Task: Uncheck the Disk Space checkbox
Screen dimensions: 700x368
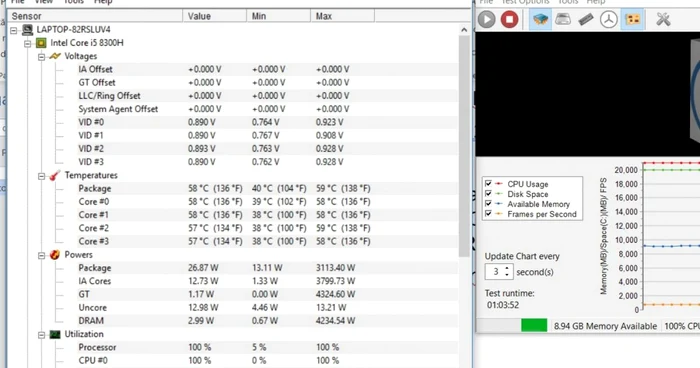Action: (x=488, y=194)
